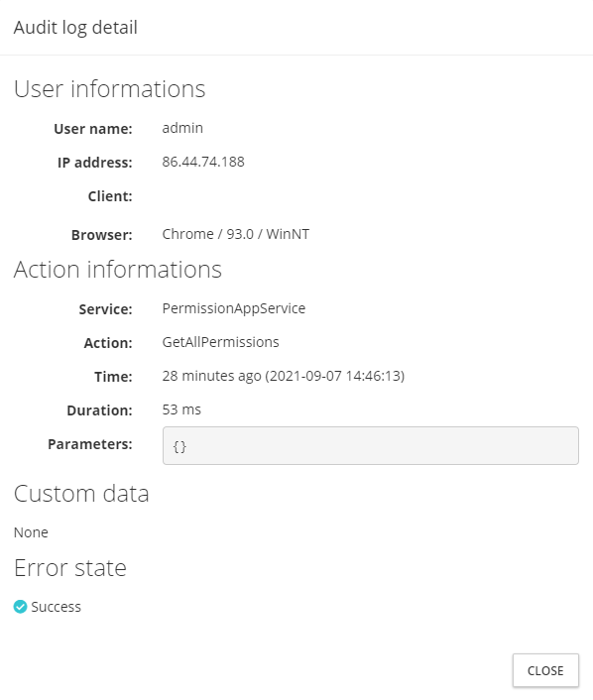Click the Success checkmark icon
Viewport: 593px width, 700px height.
point(20,607)
